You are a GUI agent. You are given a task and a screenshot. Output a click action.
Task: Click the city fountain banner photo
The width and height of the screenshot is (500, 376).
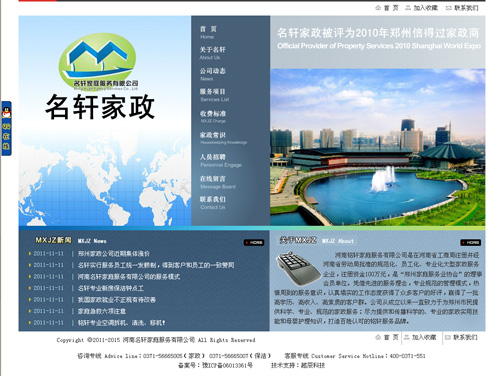(x=378, y=147)
